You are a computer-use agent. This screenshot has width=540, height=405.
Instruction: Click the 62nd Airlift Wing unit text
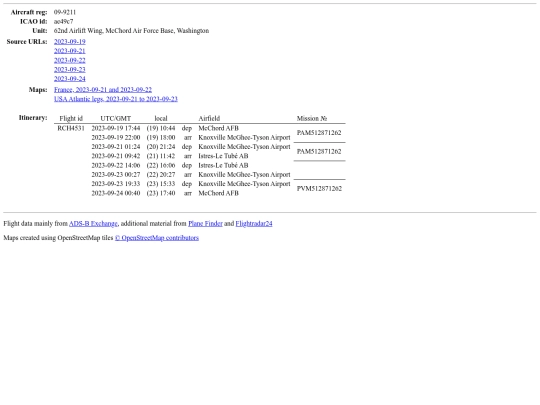tap(131, 31)
